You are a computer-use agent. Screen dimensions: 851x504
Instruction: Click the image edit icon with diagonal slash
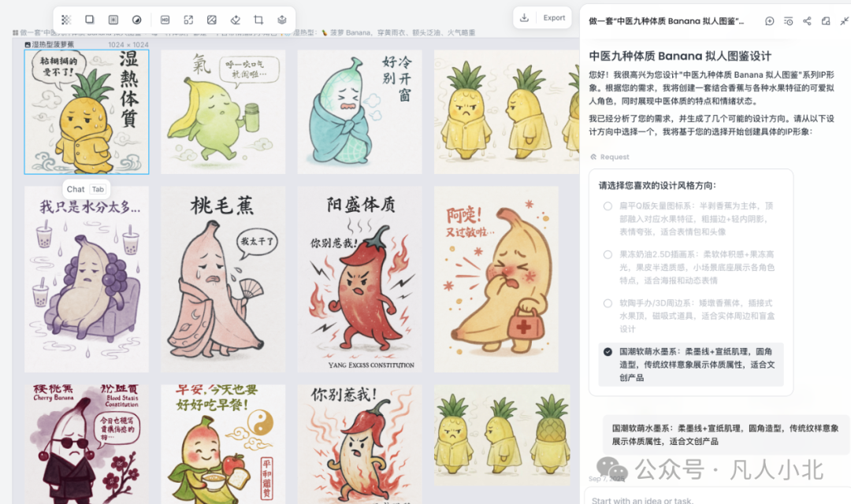point(212,20)
